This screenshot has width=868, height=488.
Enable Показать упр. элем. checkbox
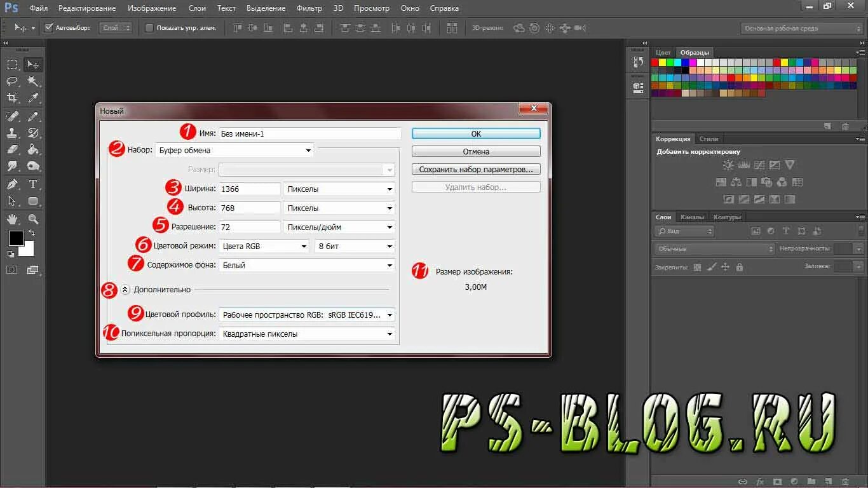[x=149, y=28]
